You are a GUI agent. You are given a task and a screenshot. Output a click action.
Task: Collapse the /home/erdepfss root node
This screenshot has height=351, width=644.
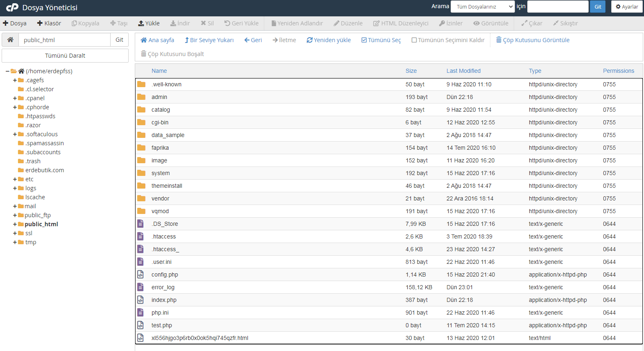click(7, 71)
